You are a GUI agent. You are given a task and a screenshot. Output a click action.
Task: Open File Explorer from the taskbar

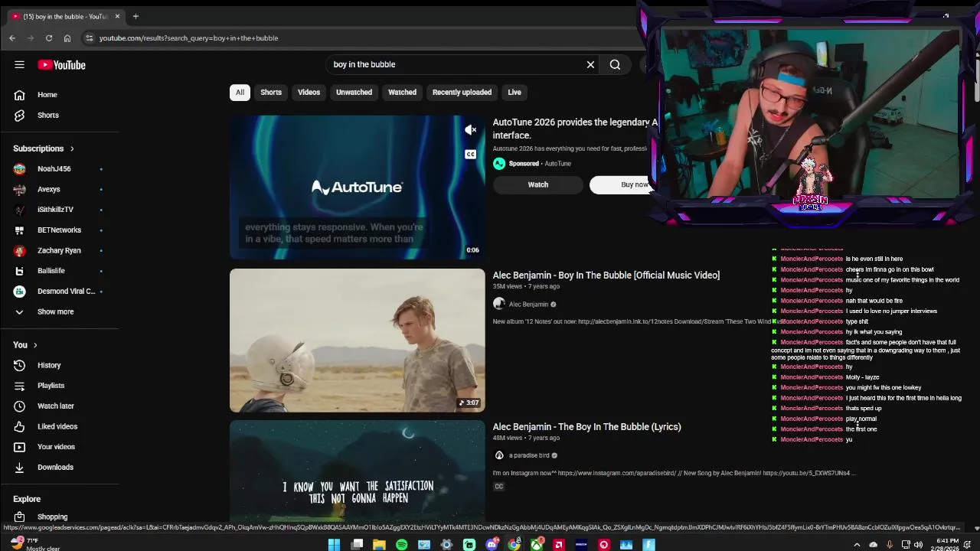[x=379, y=545]
